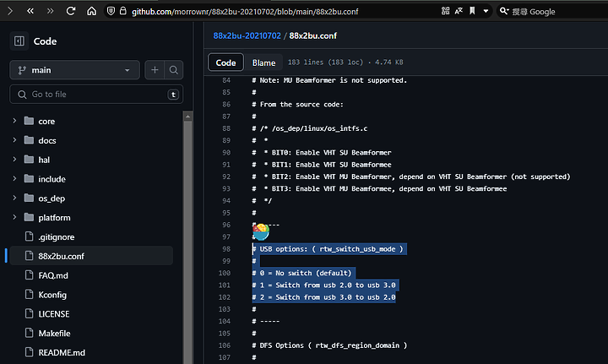Click line number 84
The width and height of the screenshot is (608, 364).
point(226,80)
